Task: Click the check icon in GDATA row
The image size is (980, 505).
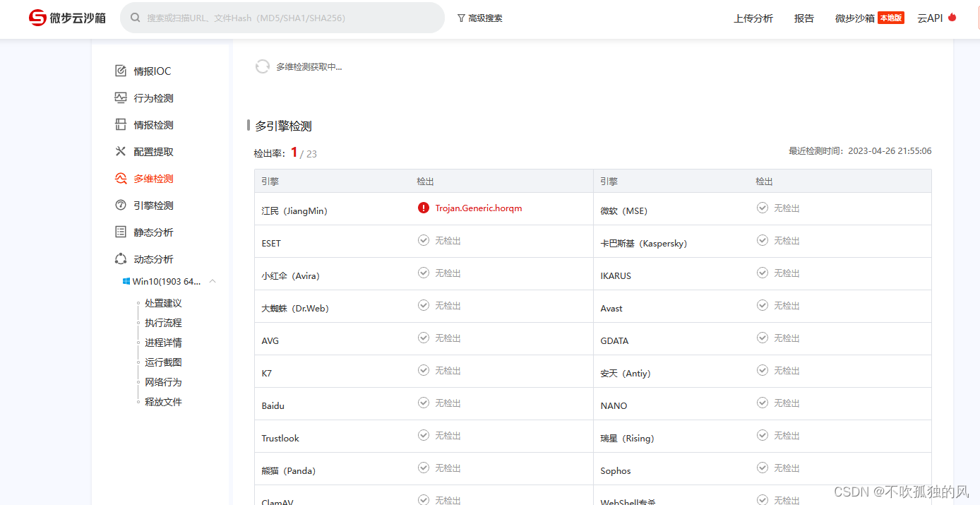Action: tap(763, 338)
